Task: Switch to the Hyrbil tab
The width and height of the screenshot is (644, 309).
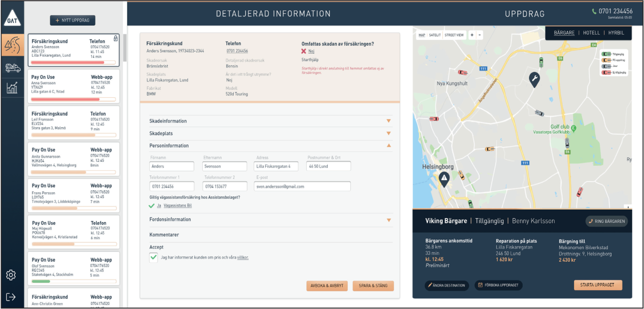Action: (x=616, y=33)
